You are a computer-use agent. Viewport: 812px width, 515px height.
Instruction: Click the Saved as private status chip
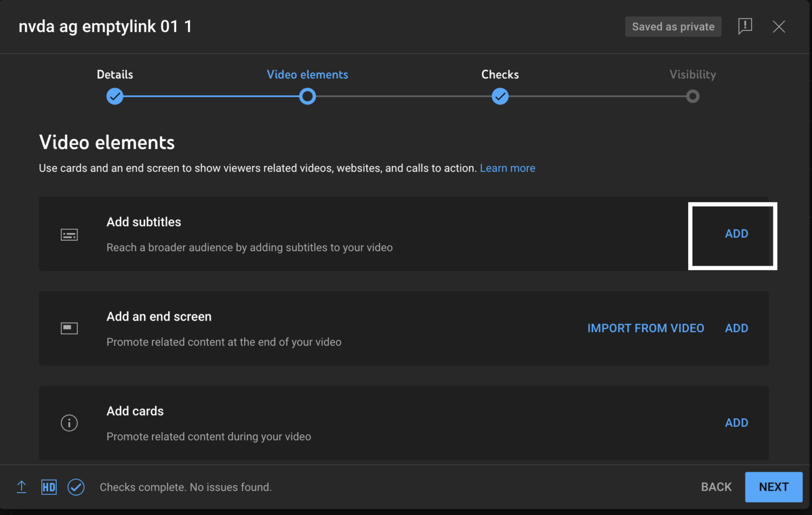click(x=673, y=26)
